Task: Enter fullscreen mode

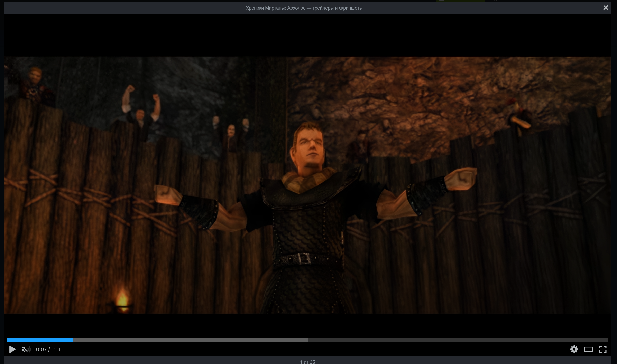Action: (x=603, y=349)
